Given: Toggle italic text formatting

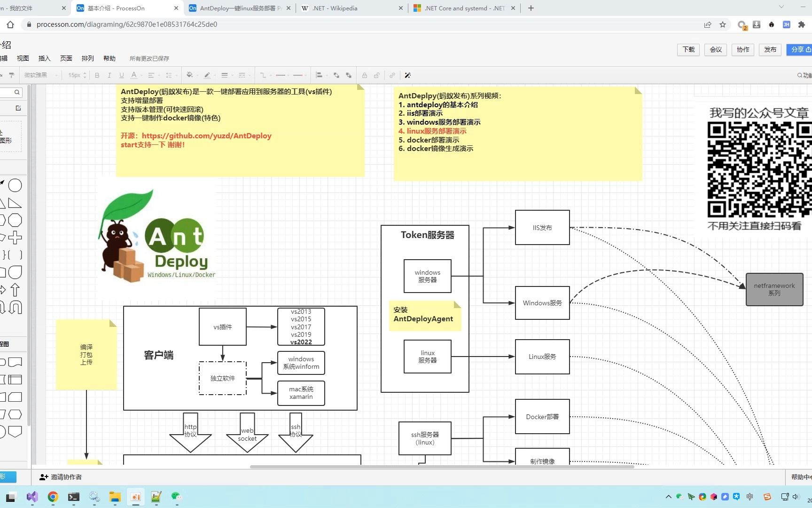Looking at the screenshot, I should [x=109, y=75].
